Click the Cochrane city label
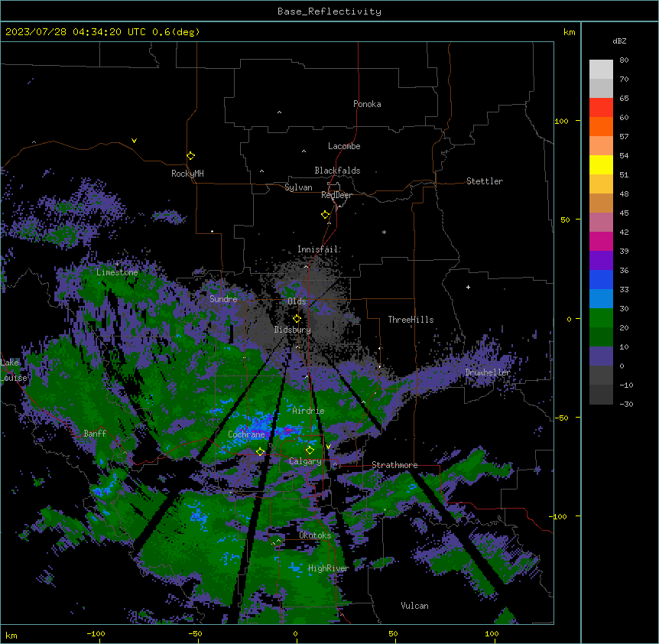The width and height of the screenshot is (659, 644). pos(246,434)
